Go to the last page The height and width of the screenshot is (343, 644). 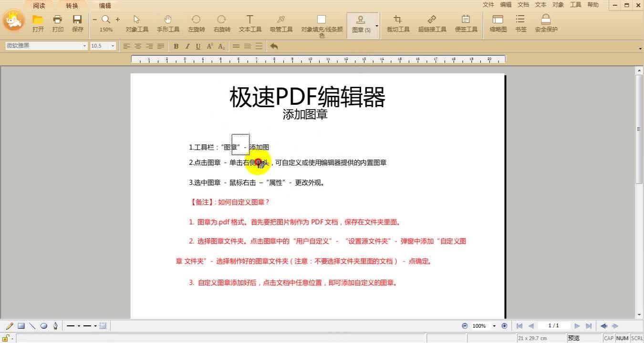pyautogui.click(x=589, y=326)
